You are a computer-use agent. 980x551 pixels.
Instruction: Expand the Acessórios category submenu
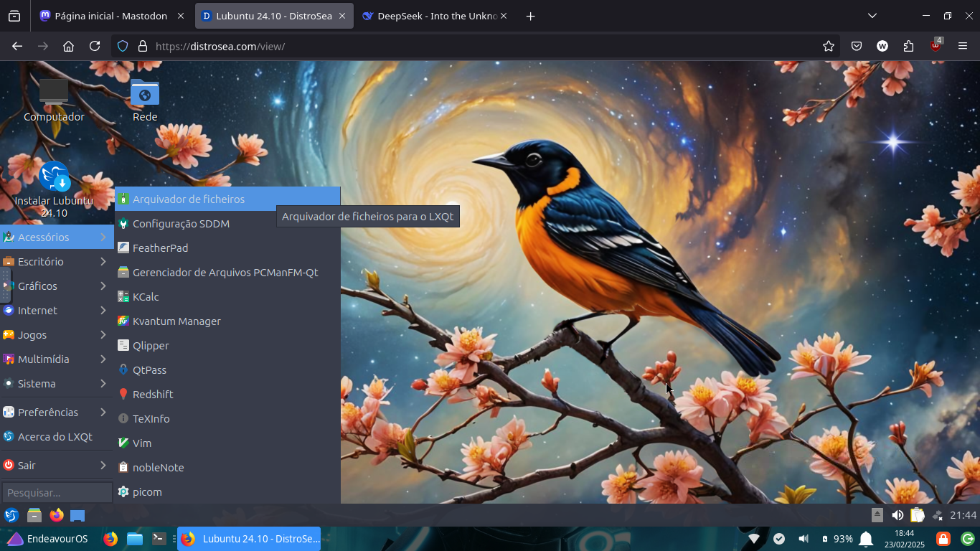(x=57, y=237)
